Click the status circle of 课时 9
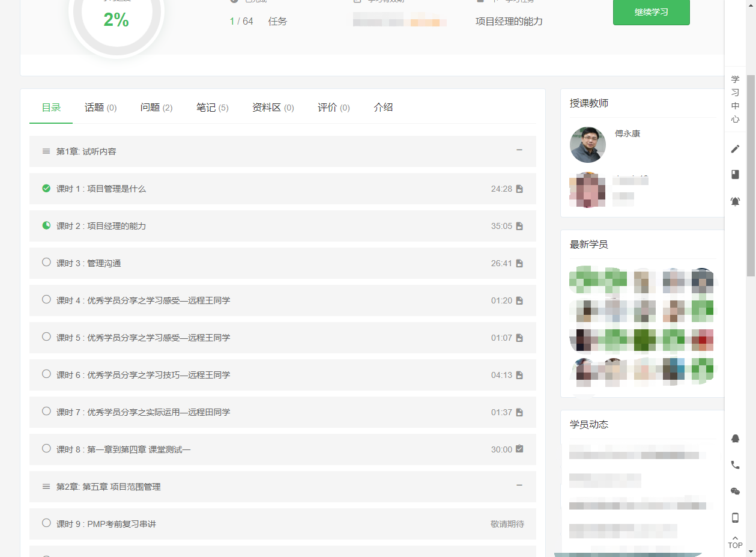 coord(46,523)
